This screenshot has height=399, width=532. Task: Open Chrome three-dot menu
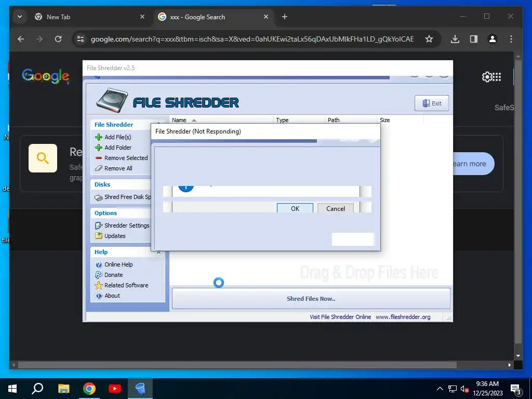(511, 39)
